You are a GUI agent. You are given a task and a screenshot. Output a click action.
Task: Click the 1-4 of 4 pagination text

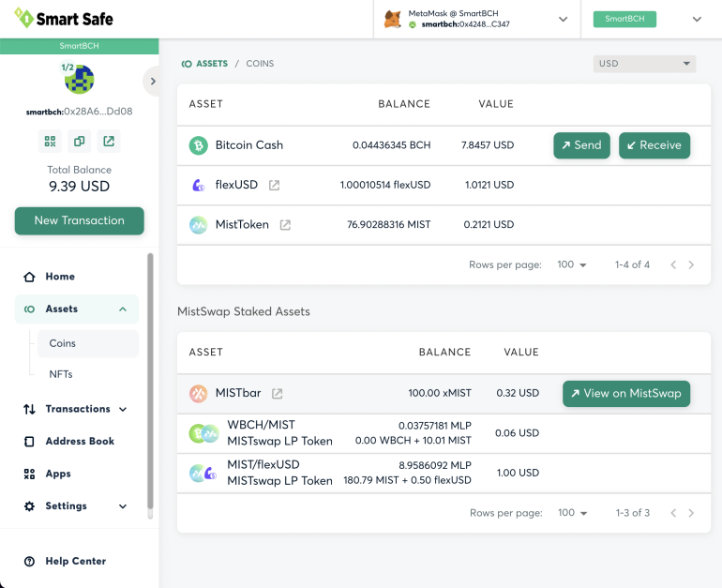click(x=632, y=264)
